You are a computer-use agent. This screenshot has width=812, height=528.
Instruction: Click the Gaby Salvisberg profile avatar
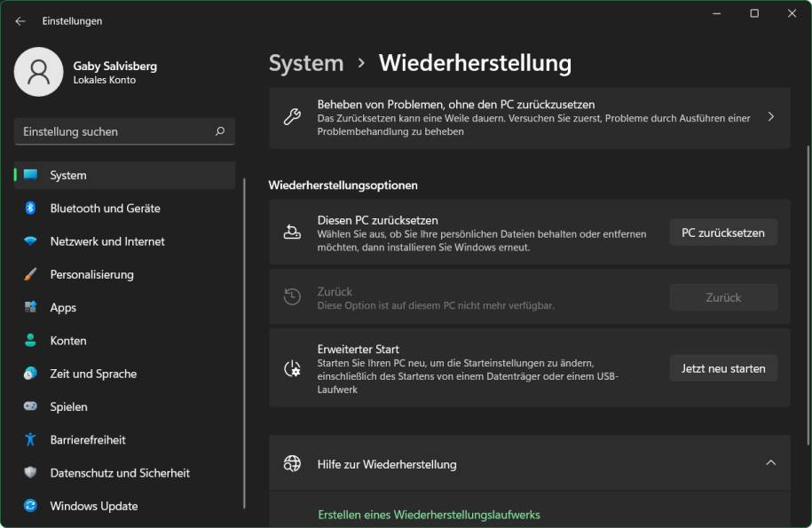39,72
